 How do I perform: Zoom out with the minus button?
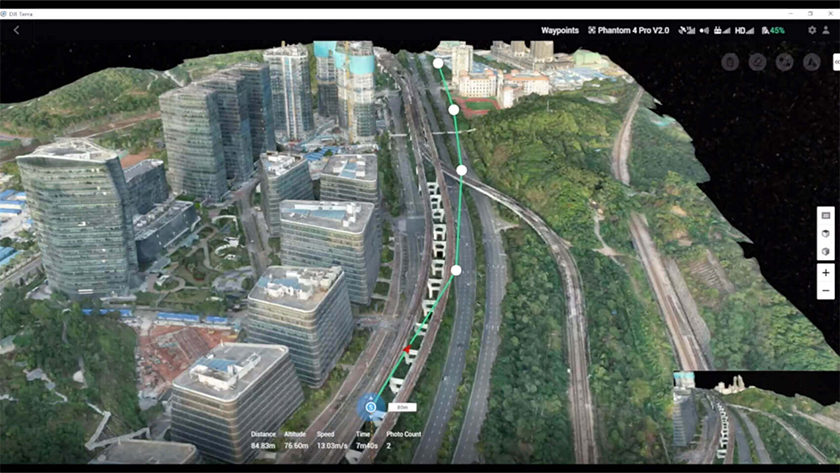click(x=825, y=291)
